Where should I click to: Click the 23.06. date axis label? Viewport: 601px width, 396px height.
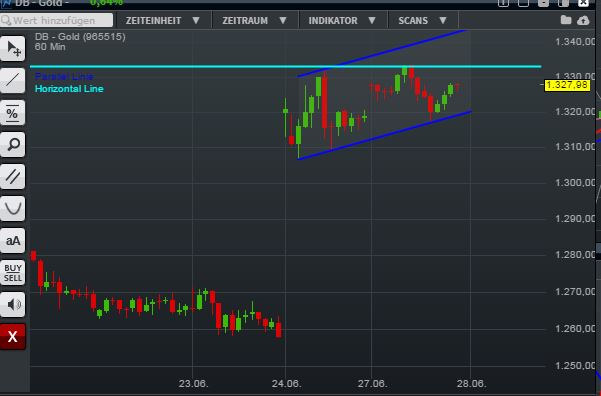[193, 383]
